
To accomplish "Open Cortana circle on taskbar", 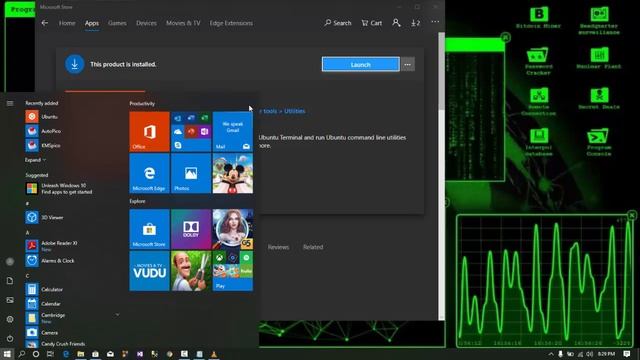I will (36, 354).
